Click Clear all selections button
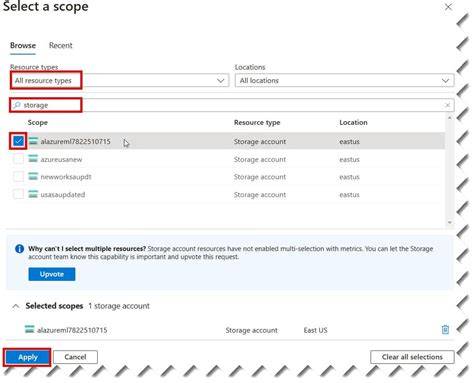Screen dimensions: 474x383 point(412,357)
